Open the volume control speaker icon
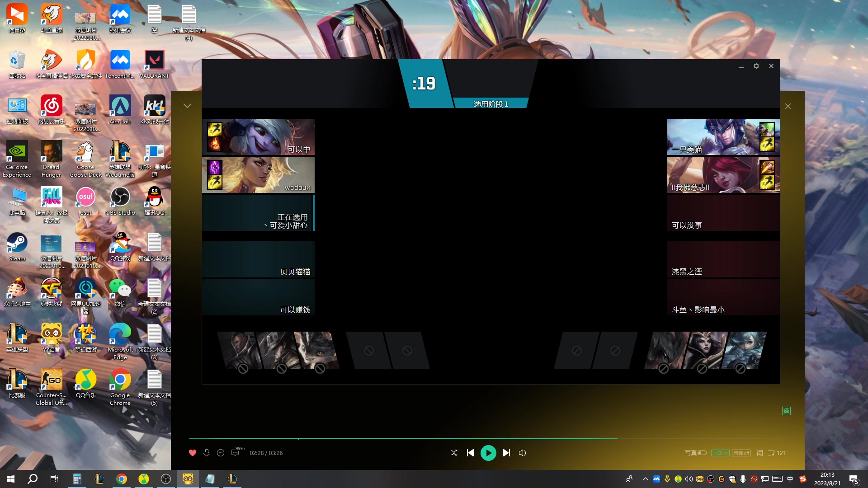 point(523,453)
